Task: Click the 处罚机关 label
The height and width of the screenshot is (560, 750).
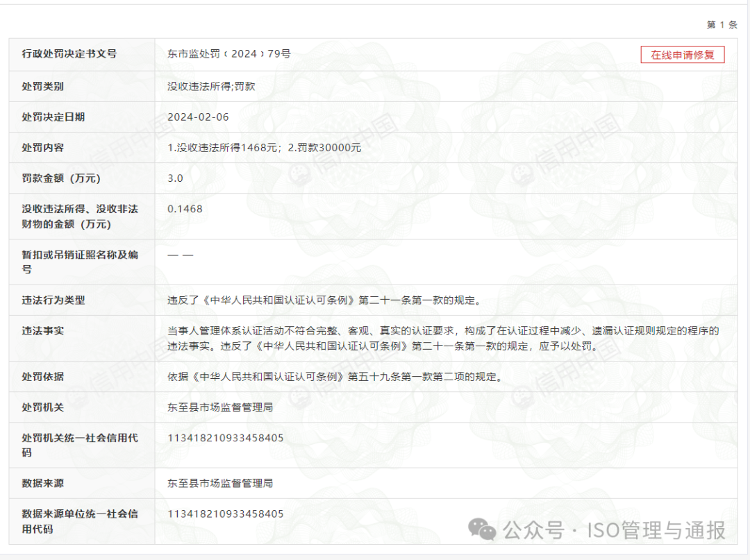Action: 42,407
